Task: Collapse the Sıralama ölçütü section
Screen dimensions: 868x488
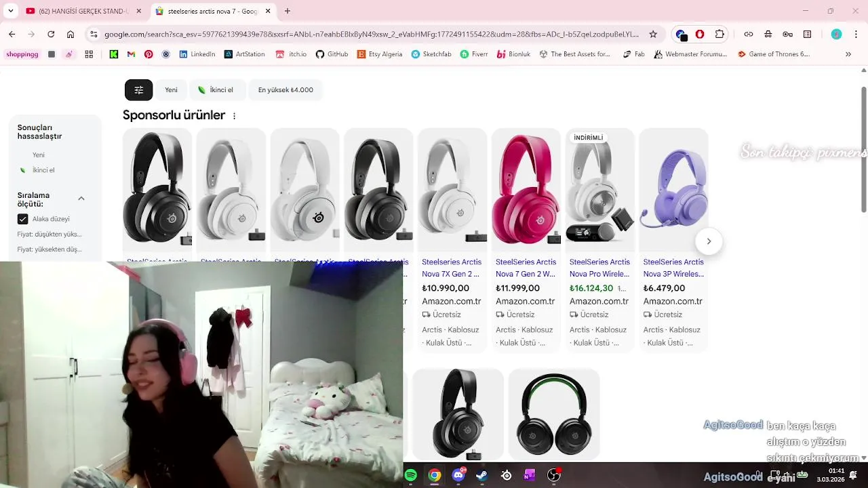Action: tap(81, 199)
